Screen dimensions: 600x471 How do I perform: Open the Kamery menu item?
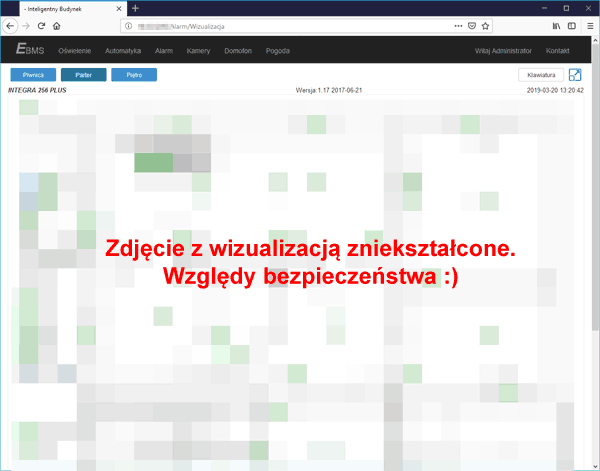coord(198,50)
